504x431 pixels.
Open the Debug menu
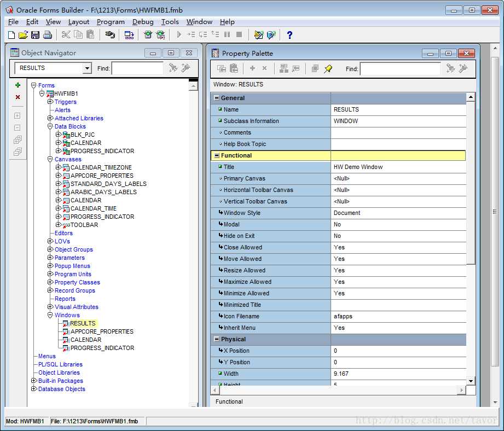pos(143,22)
